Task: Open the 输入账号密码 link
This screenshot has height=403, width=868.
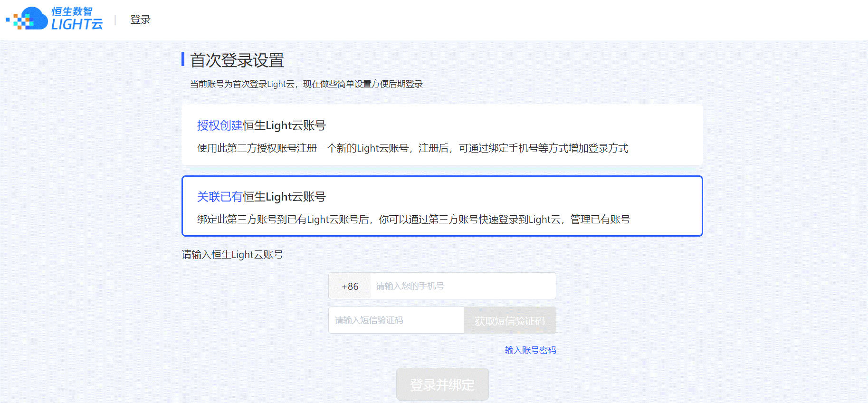Action: pos(530,350)
